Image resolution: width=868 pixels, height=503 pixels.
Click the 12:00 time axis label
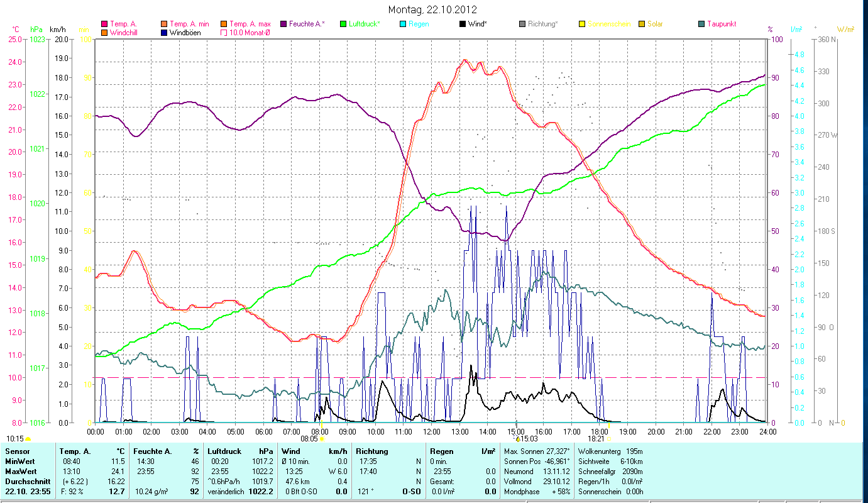pyautogui.click(x=432, y=431)
